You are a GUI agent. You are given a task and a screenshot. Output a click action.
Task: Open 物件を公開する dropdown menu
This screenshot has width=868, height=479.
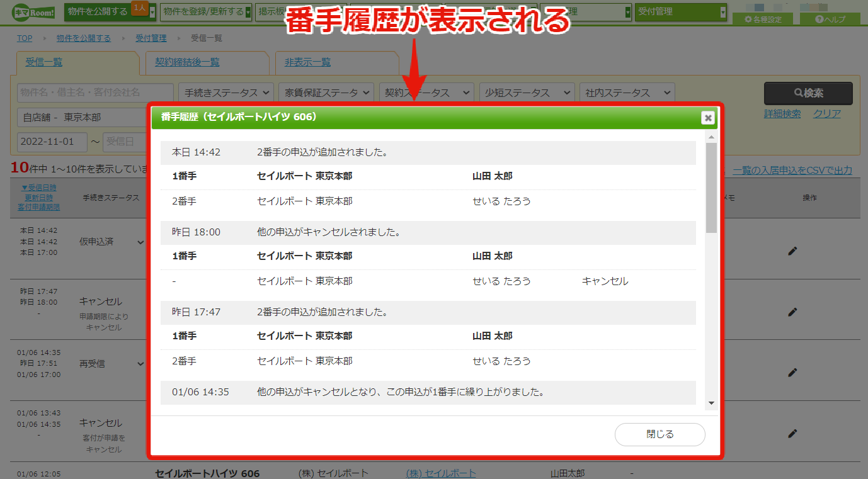tap(110, 11)
